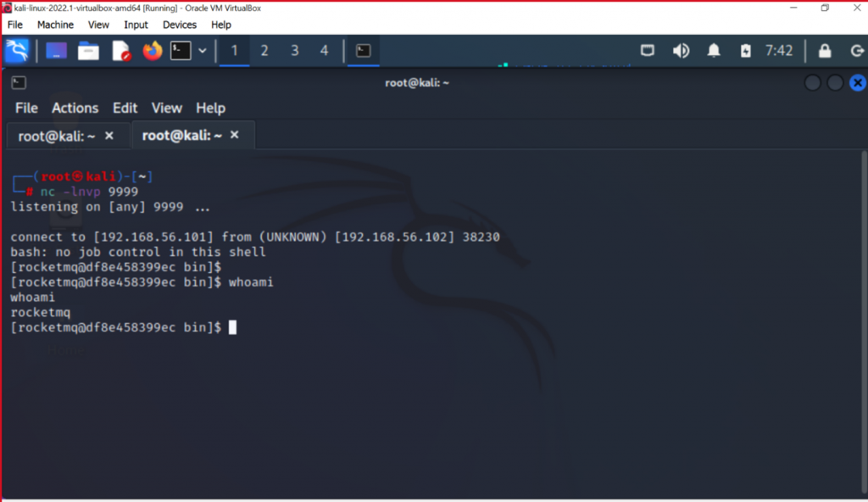
Task: Launch the text editor panel icon
Action: pyautogui.click(x=121, y=51)
